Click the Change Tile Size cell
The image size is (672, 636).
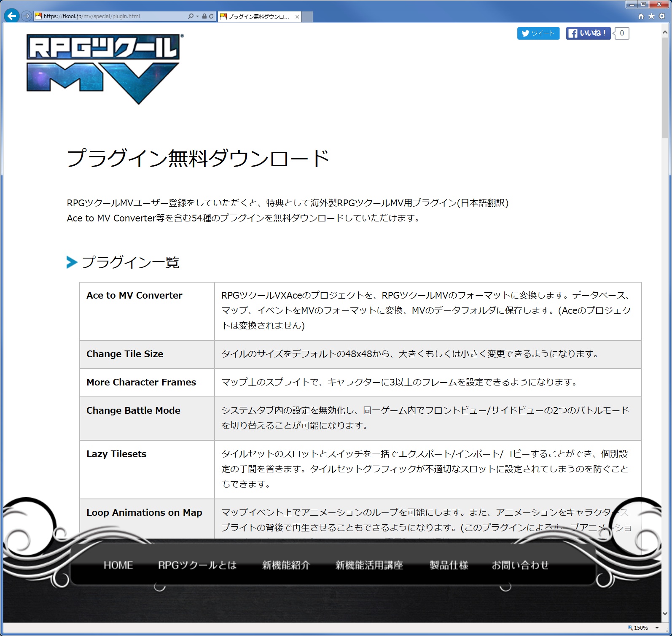(147, 354)
